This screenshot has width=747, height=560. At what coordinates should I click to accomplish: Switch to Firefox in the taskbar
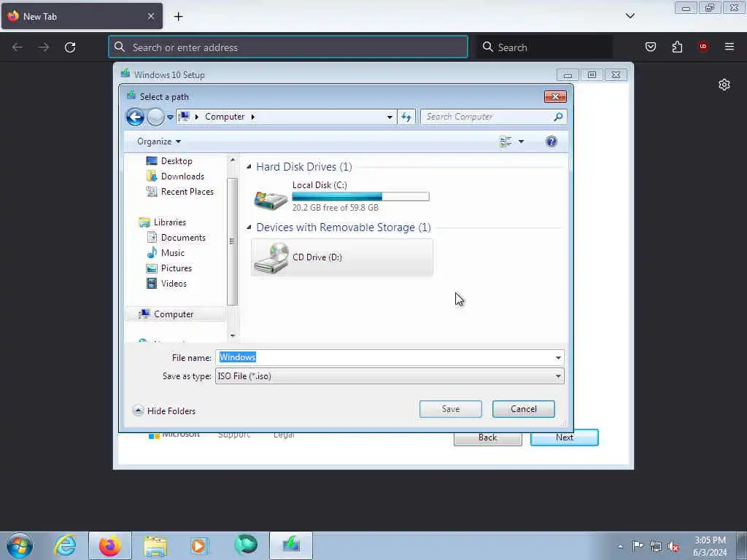pos(110,545)
